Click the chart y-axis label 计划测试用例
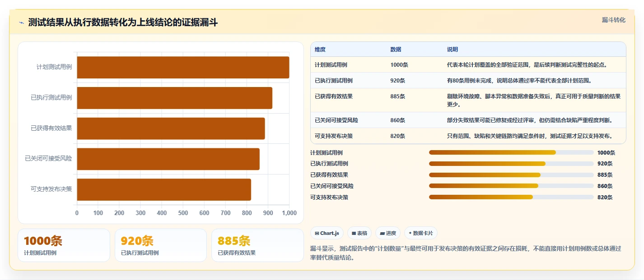This screenshot has width=644, height=280. [54, 67]
